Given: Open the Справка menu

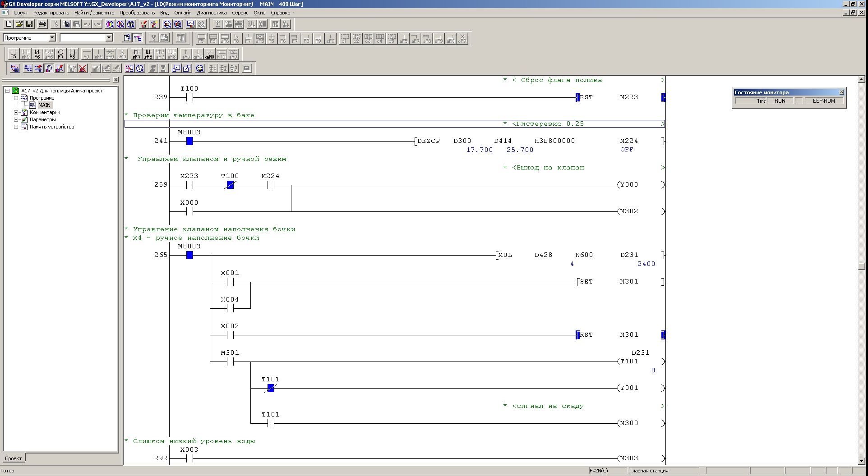Looking at the screenshot, I should [x=280, y=13].
